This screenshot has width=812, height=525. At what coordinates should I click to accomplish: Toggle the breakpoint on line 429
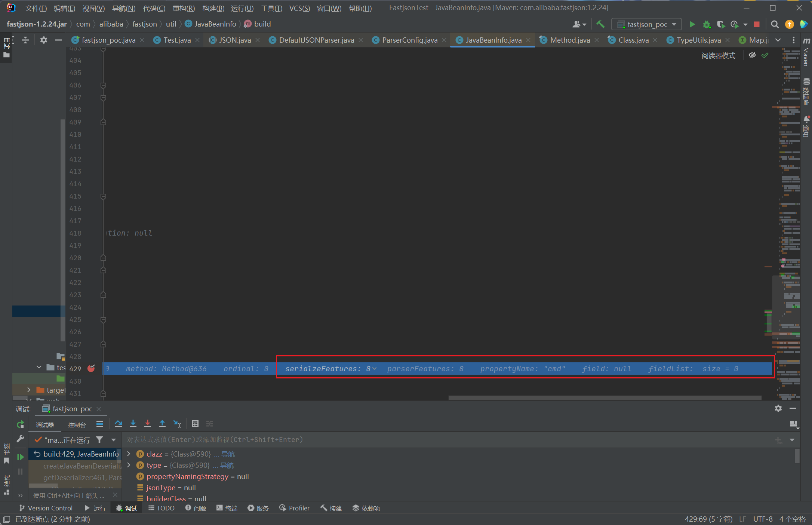click(x=91, y=368)
